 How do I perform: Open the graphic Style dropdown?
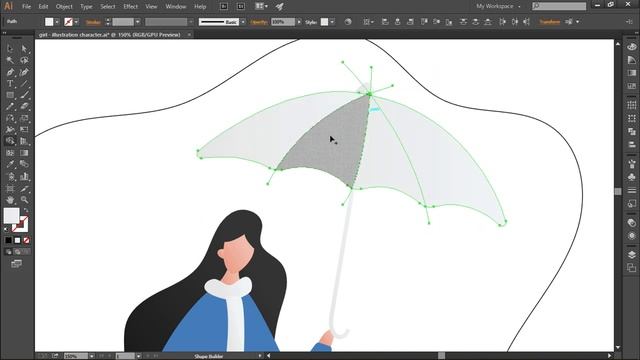[332, 22]
